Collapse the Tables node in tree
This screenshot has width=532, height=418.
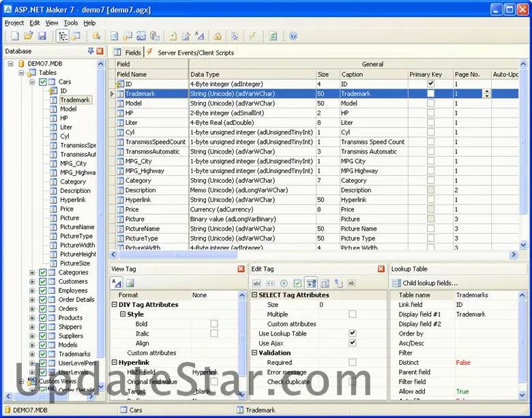coord(21,72)
